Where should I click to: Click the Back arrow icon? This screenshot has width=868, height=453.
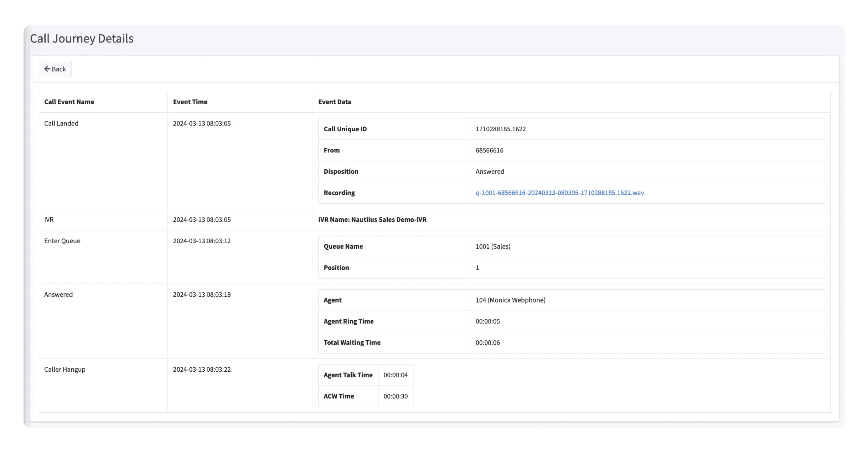[x=47, y=69]
